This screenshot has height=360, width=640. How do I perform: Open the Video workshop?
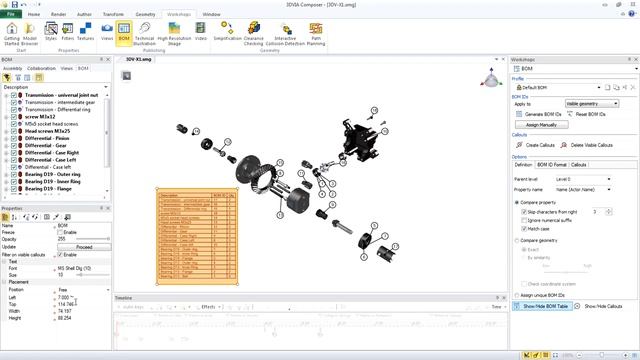[x=200, y=32]
